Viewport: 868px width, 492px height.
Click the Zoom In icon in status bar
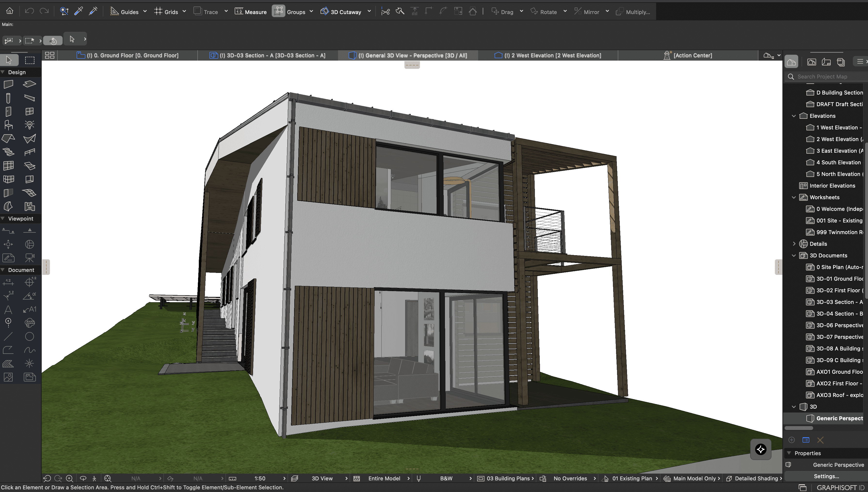coord(69,478)
